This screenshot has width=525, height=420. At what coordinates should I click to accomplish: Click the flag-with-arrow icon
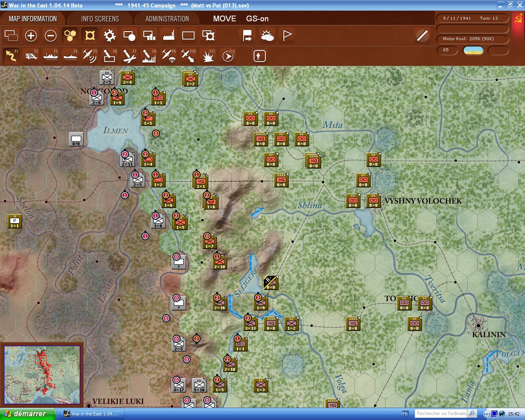point(247,36)
